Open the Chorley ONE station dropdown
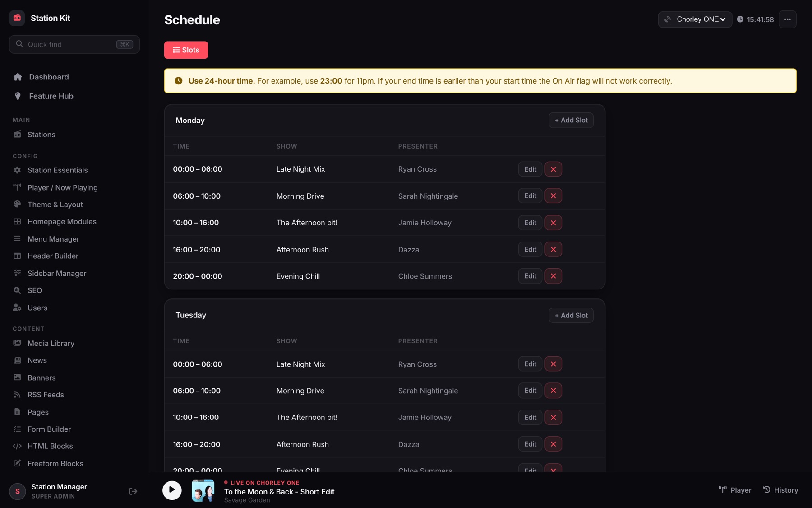812x508 pixels. (695, 19)
